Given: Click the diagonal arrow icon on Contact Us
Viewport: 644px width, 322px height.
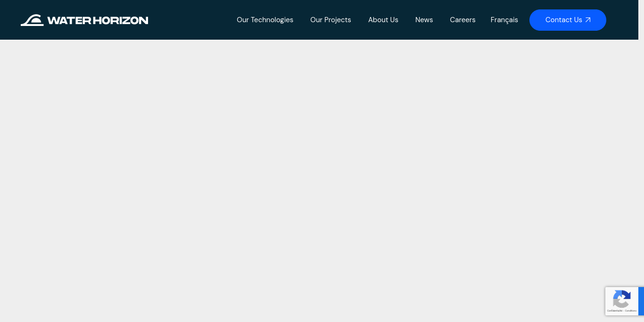Looking at the screenshot, I should point(588,20).
